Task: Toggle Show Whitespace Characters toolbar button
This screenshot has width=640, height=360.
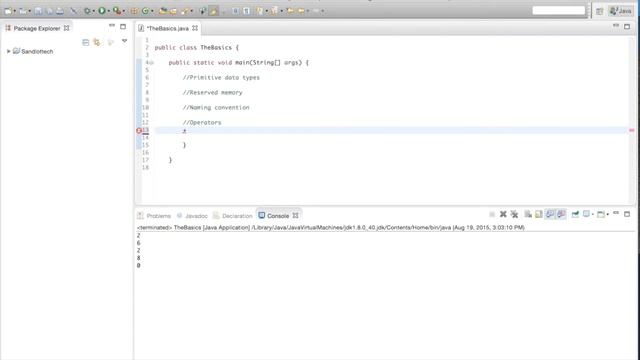Action: pos(247,11)
